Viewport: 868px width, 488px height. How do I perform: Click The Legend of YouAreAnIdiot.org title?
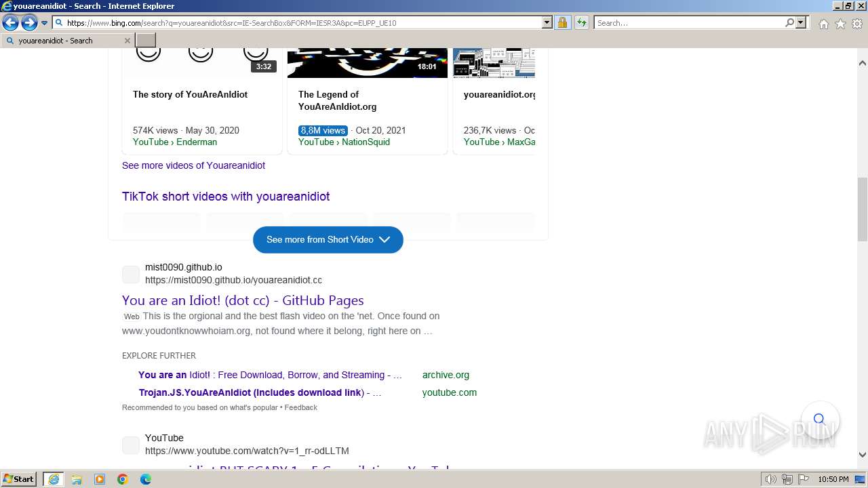pos(337,100)
